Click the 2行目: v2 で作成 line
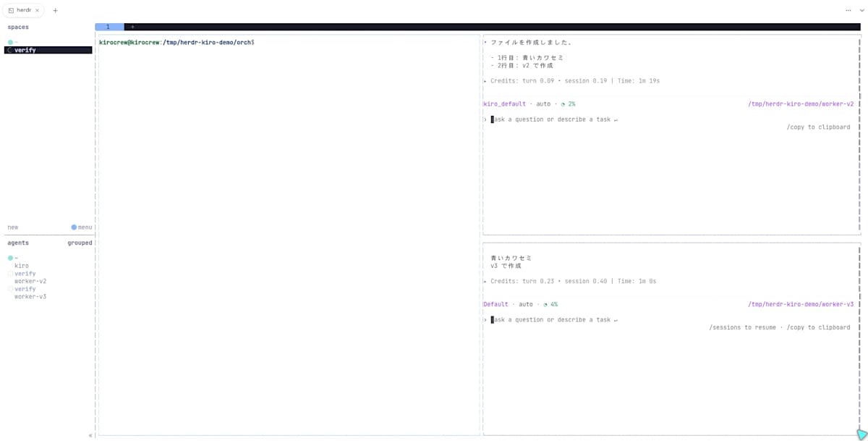Screen dimensions: 868x441 522,66
